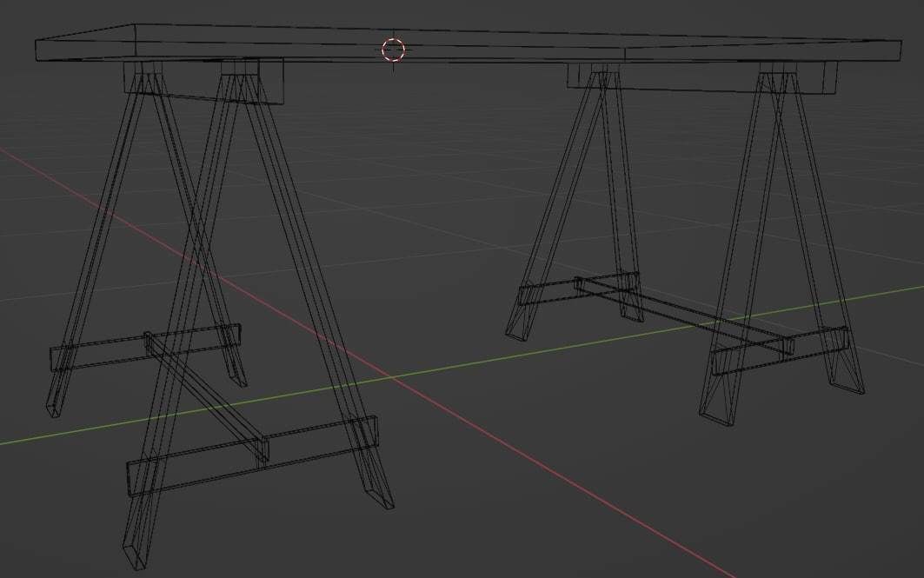The width and height of the screenshot is (924, 578).
Task: Select the right trestle's top support block
Action: pos(702,76)
